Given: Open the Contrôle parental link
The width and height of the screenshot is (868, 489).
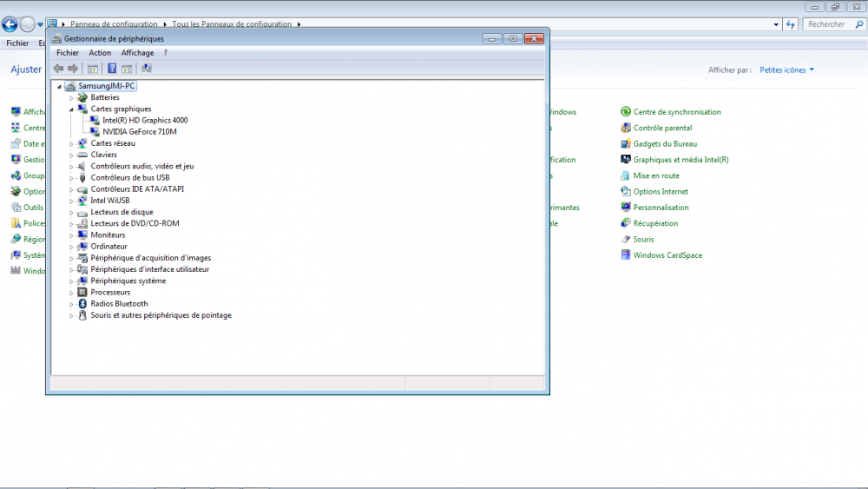Looking at the screenshot, I should coord(662,128).
